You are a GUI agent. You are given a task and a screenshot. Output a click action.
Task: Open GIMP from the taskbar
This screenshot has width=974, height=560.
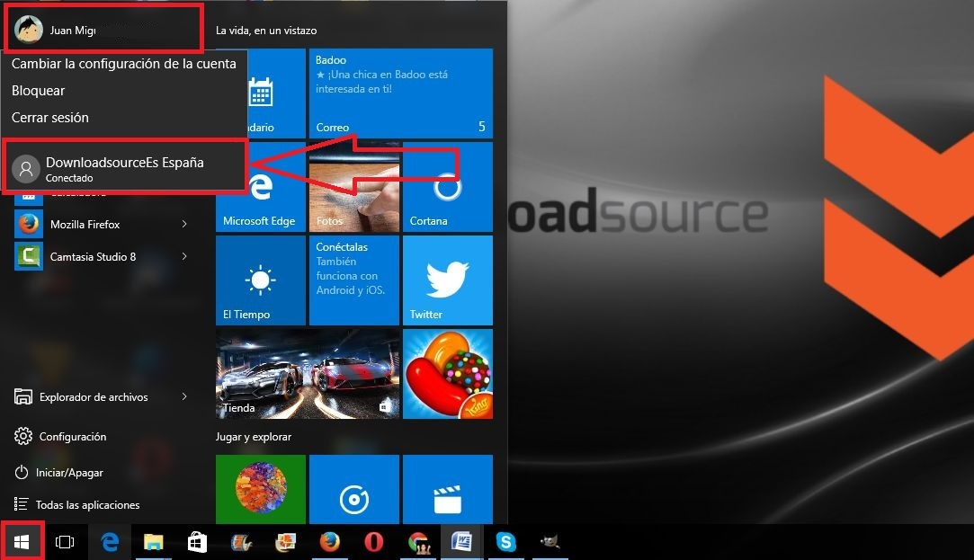[550, 542]
